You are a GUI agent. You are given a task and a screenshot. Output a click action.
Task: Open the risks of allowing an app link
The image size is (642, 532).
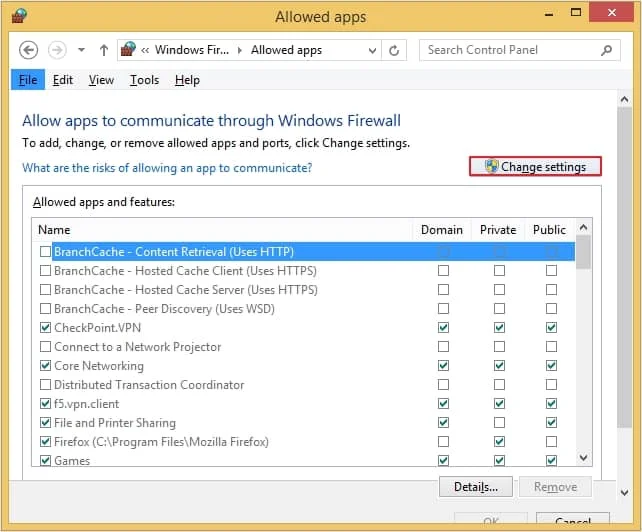pos(167,168)
